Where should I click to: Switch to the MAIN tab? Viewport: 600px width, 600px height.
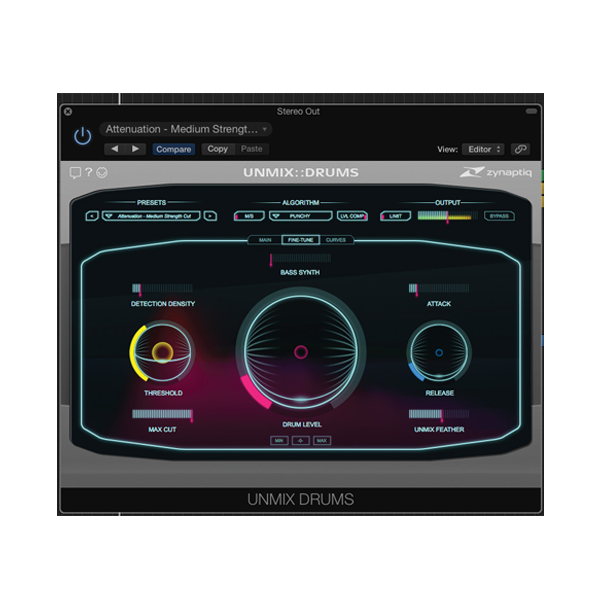coord(265,240)
